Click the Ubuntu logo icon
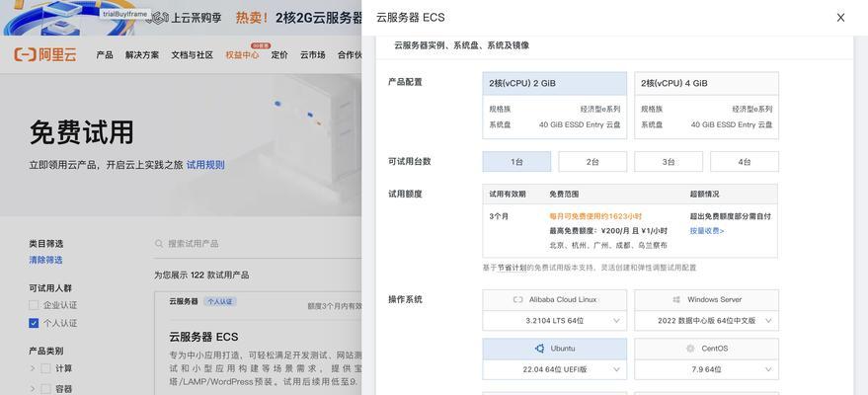 (x=540, y=349)
